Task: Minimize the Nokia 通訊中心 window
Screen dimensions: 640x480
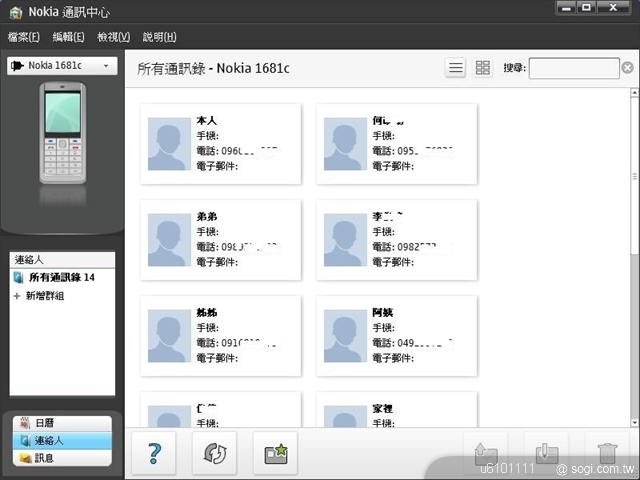Action: pyautogui.click(x=566, y=8)
